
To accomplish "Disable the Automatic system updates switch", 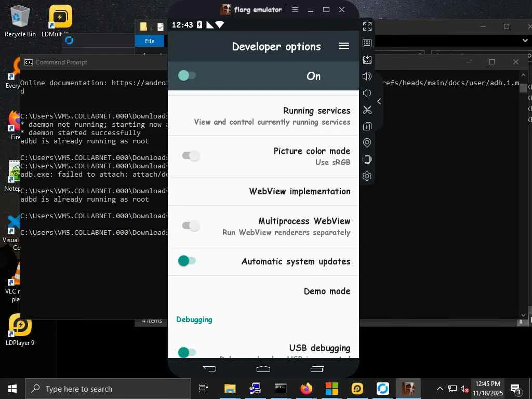I will tap(187, 261).
